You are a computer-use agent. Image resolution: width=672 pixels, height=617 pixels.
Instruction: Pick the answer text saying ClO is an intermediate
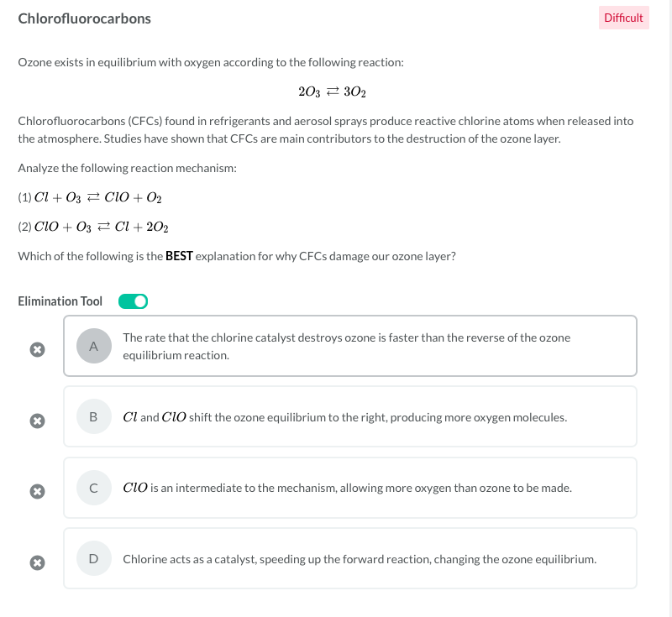(347, 488)
